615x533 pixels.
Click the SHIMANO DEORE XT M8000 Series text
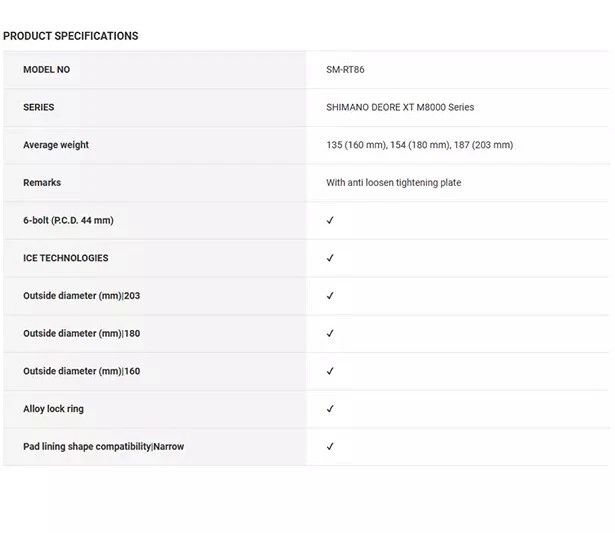point(400,107)
